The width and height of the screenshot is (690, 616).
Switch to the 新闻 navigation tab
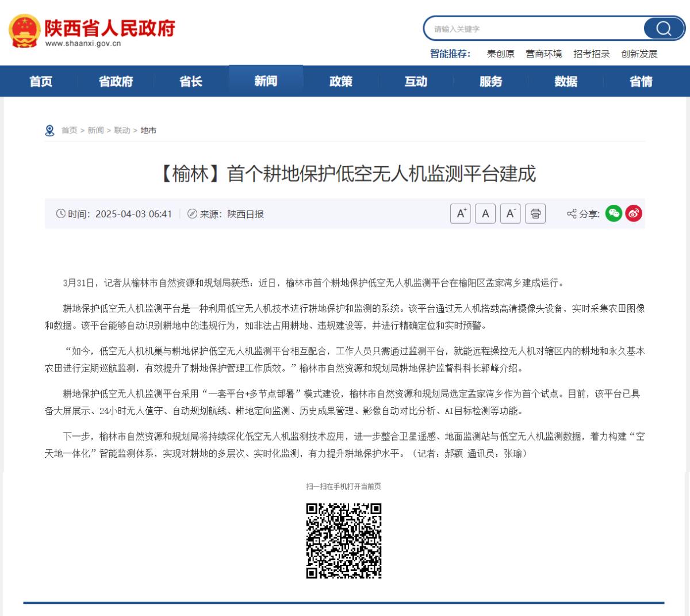click(265, 81)
